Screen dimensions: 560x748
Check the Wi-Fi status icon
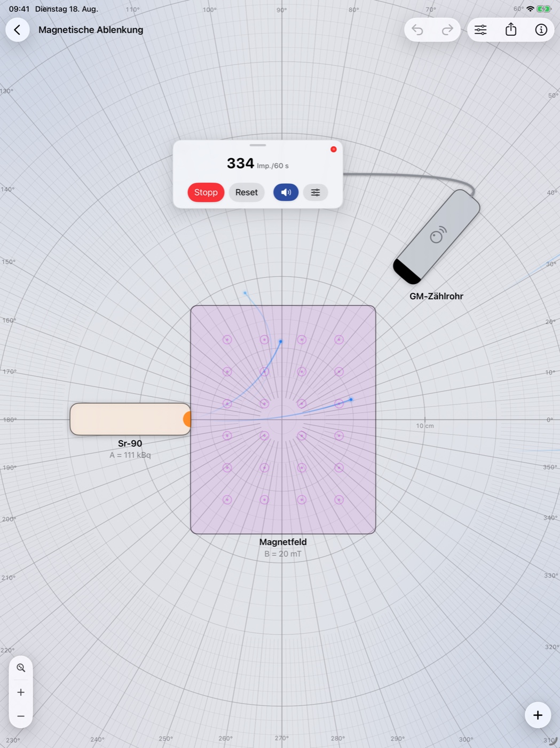pyautogui.click(x=530, y=9)
